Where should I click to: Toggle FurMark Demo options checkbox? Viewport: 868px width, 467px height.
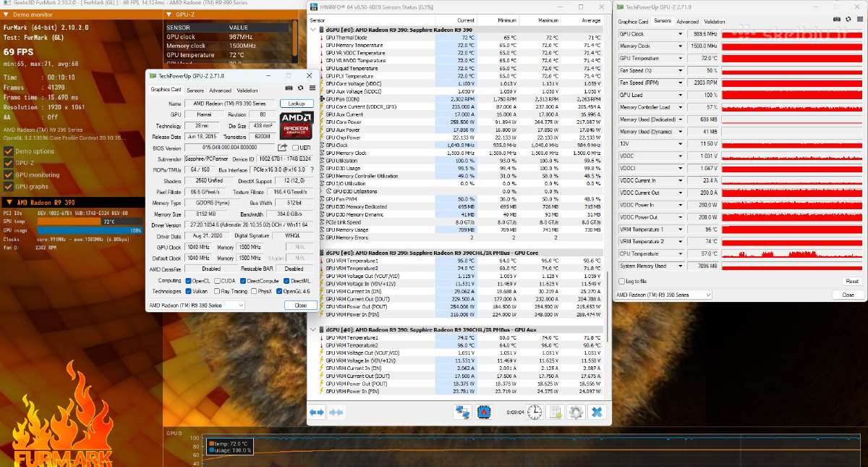[x=9, y=151]
